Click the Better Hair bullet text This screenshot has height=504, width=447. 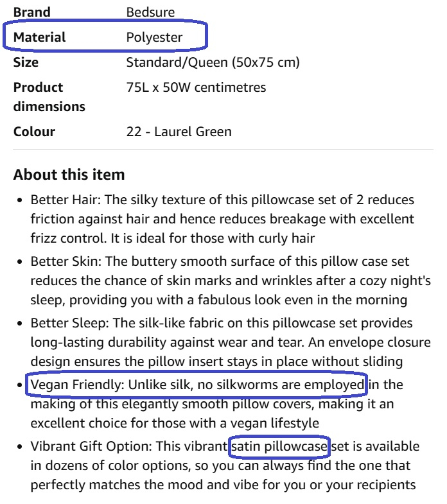pos(222,219)
